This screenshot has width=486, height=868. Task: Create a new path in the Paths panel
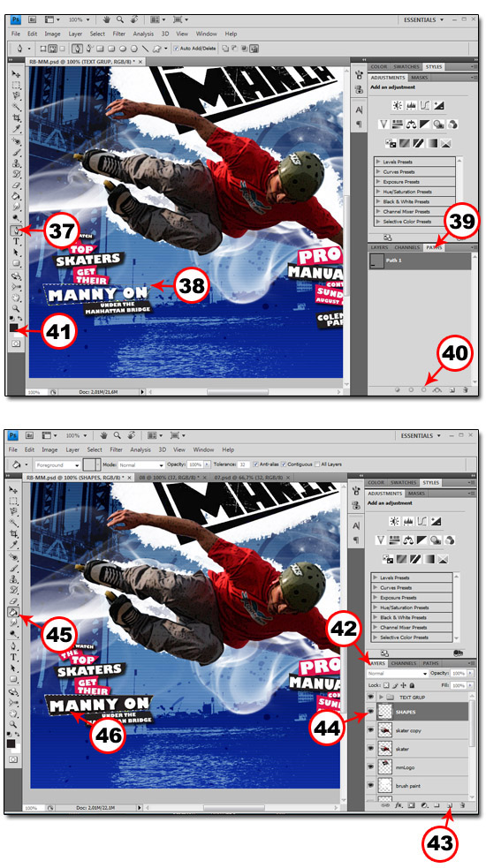[452, 389]
